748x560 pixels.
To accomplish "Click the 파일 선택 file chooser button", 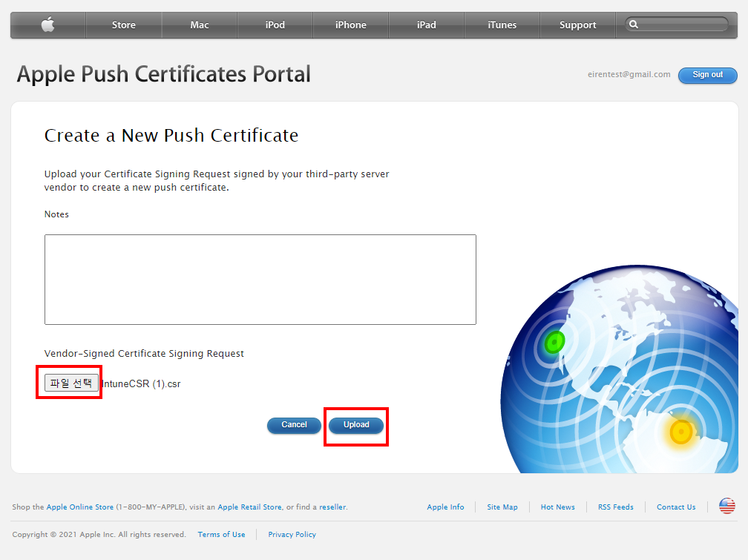I will [71, 383].
